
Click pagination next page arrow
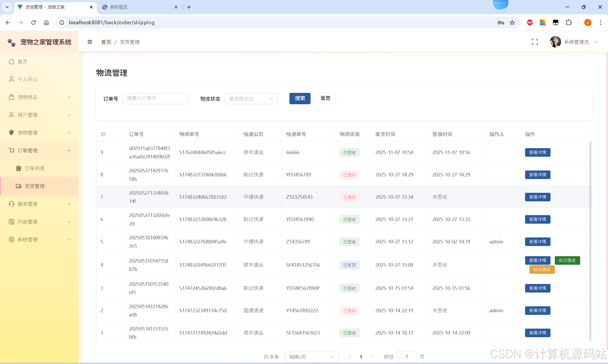coord(373,357)
